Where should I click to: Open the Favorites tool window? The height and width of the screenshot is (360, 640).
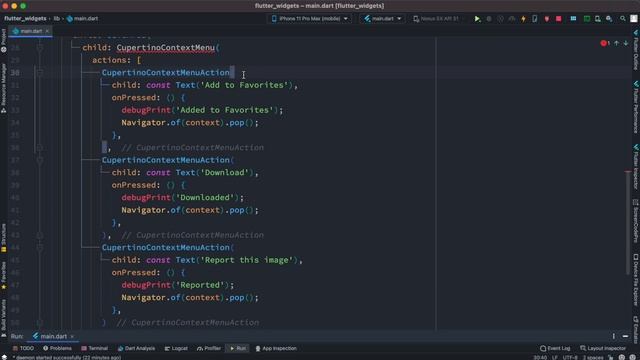pos(4,276)
